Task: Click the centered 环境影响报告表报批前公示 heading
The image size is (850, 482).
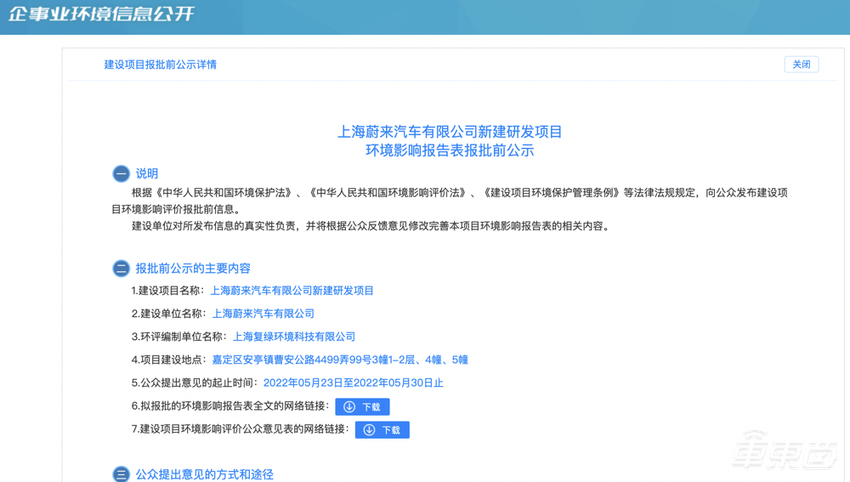Action: (451, 151)
